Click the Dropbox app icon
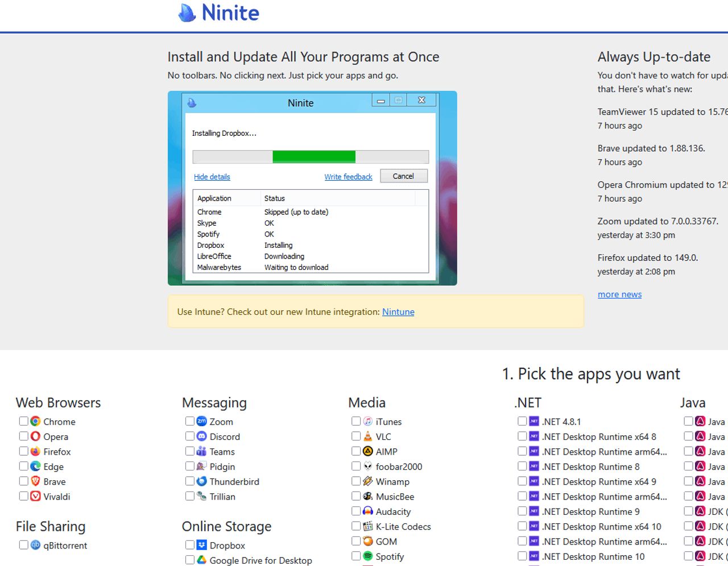 point(201,545)
